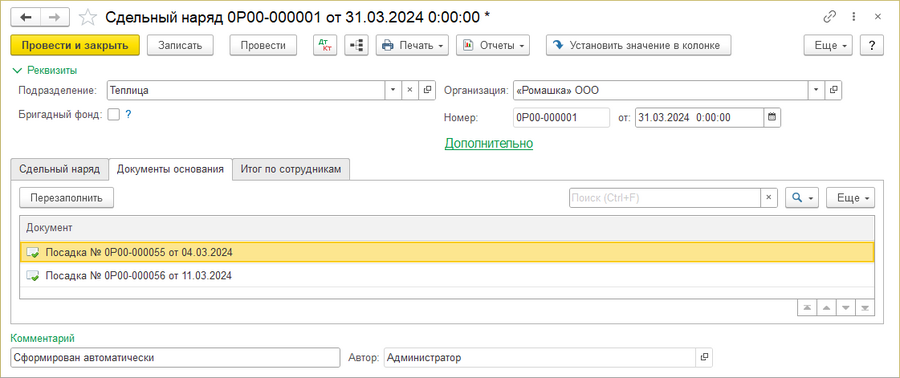Click the Автор field

click(x=540, y=357)
